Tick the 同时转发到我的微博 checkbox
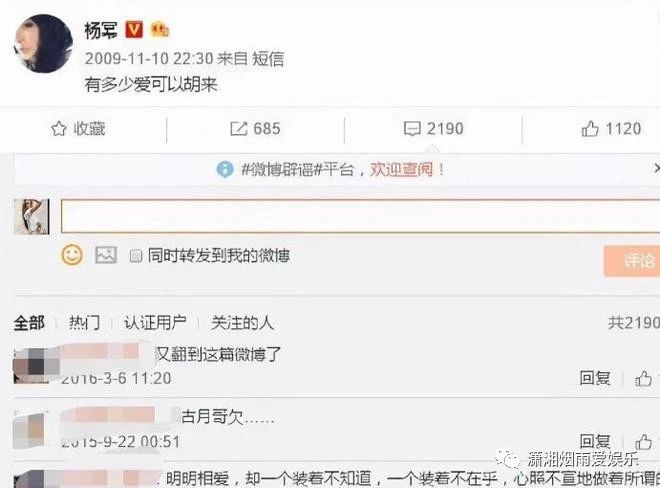Viewport: 660px width, 488px height. click(136, 256)
